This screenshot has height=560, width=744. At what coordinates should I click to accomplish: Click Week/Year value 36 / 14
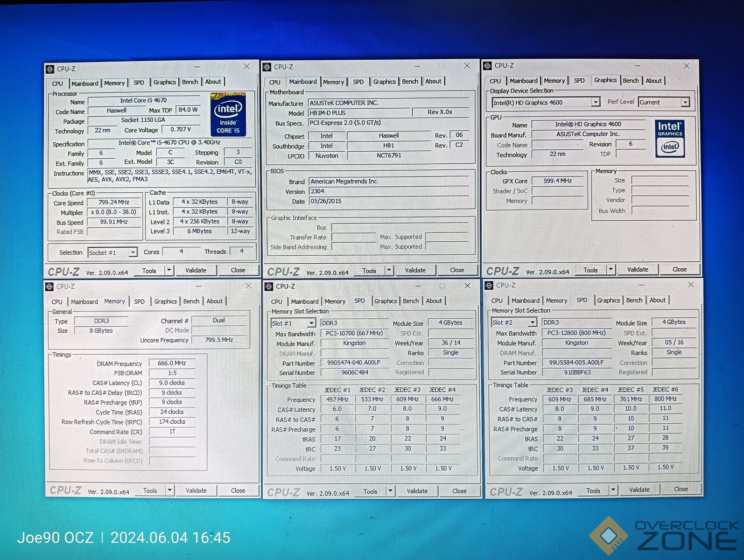tap(451, 343)
